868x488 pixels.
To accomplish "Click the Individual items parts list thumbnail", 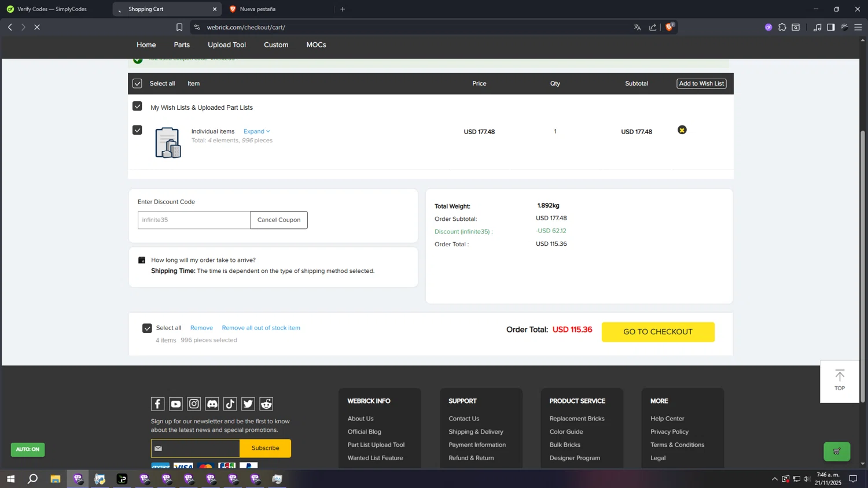I will [x=168, y=143].
